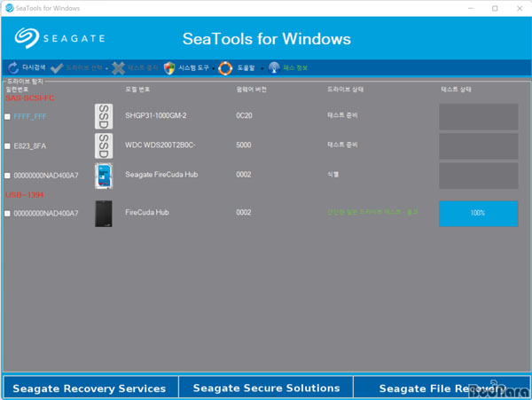Click the 100% test progress bar
This screenshot has width=532, height=400.
click(x=479, y=214)
